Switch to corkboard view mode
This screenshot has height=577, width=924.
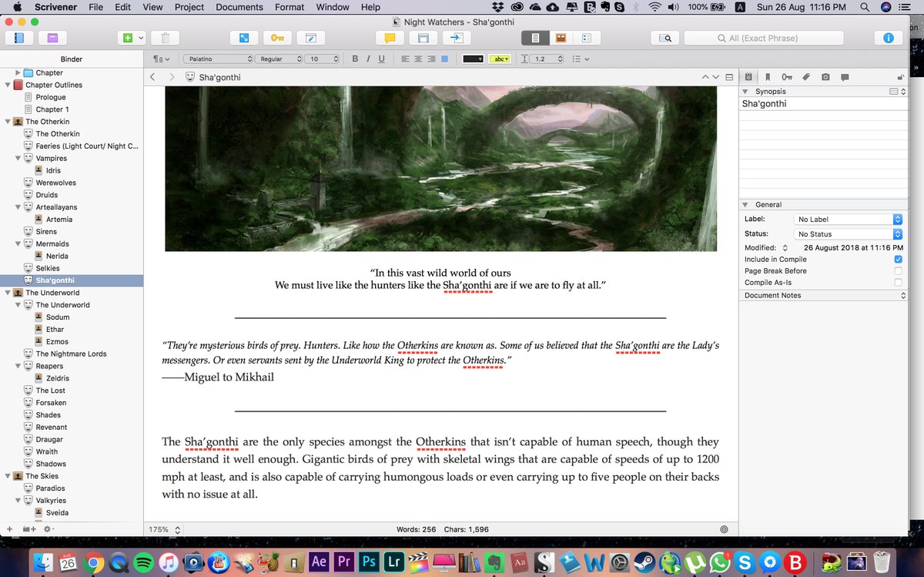click(x=561, y=38)
